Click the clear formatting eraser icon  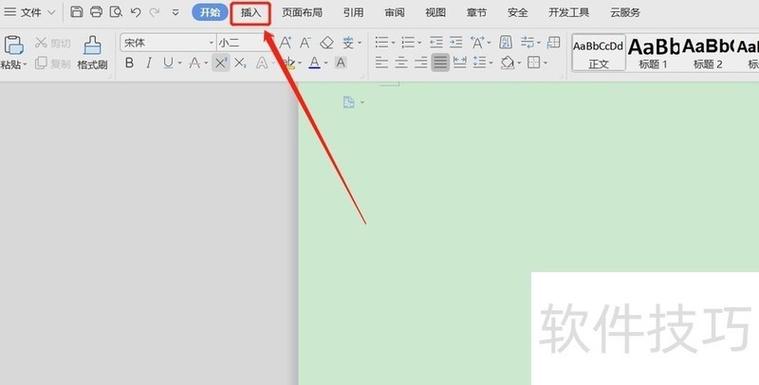(327, 43)
